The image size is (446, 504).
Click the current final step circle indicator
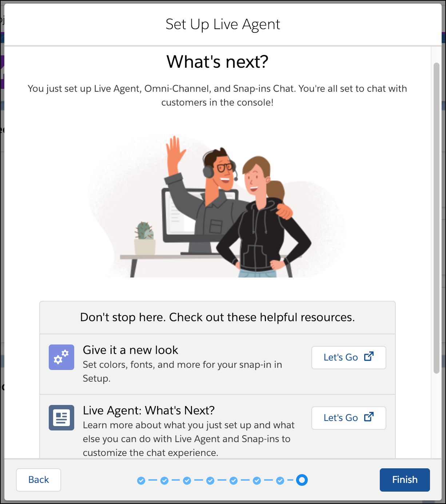click(302, 480)
